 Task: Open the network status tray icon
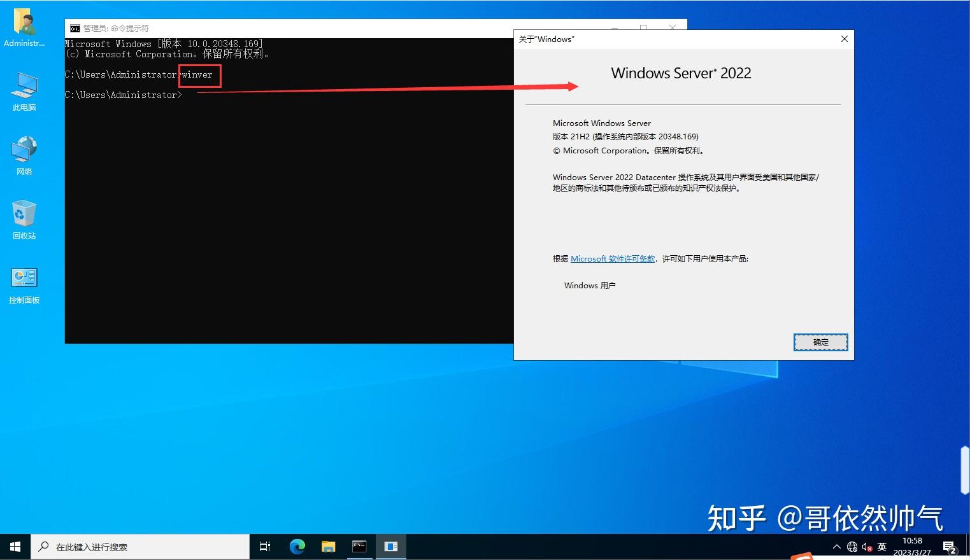[x=852, y=547]
